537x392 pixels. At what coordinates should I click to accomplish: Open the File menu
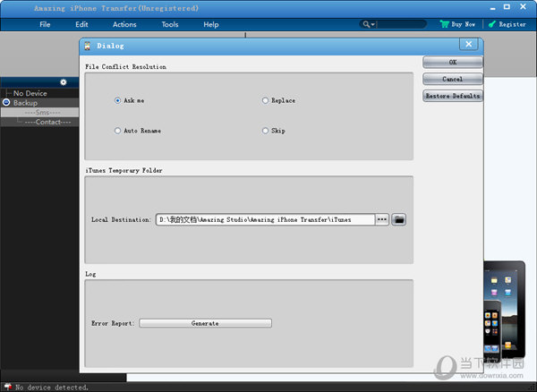(x=45, y=24)
